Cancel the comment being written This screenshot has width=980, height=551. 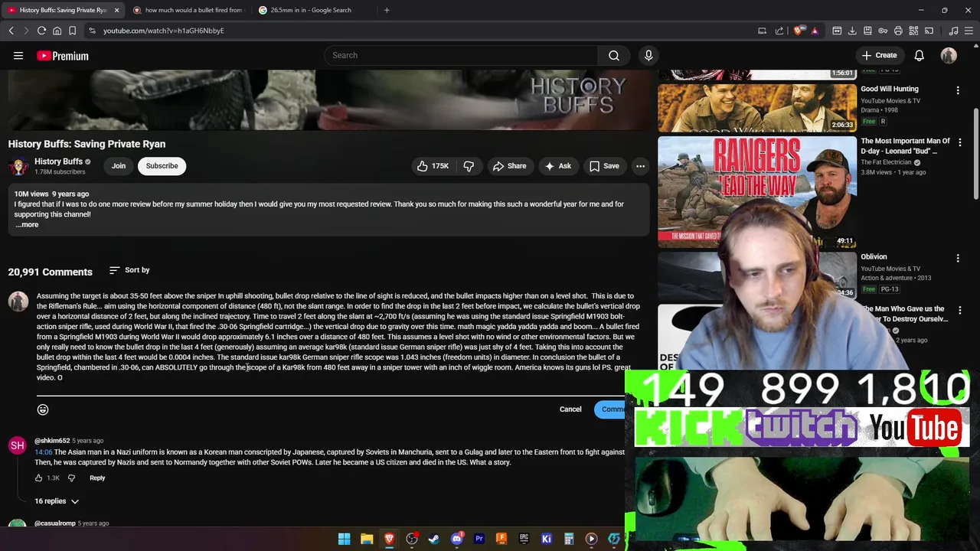tap(570, 409)
